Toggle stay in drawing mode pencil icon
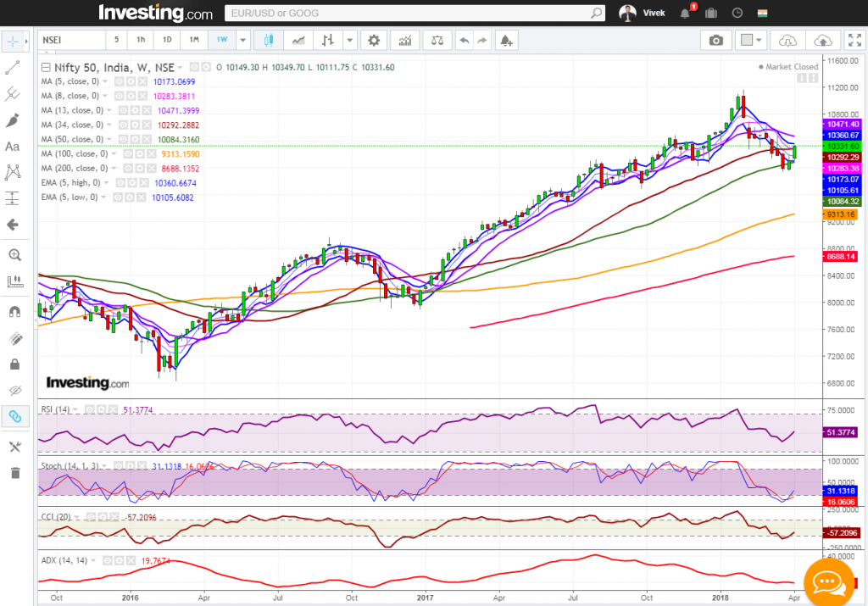 point(15,338)
